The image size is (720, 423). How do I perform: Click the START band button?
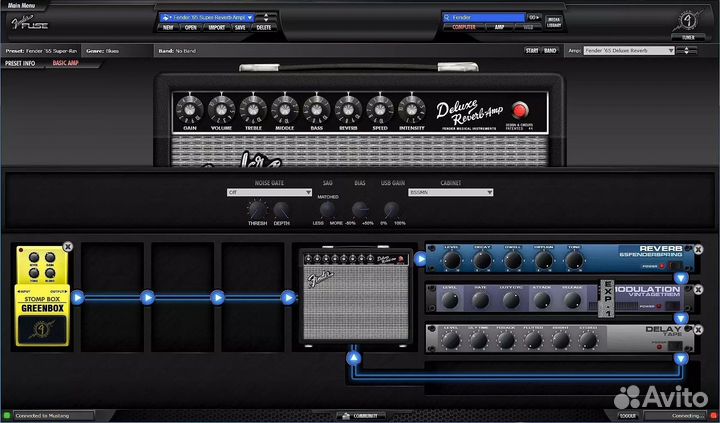click(532, 51)
